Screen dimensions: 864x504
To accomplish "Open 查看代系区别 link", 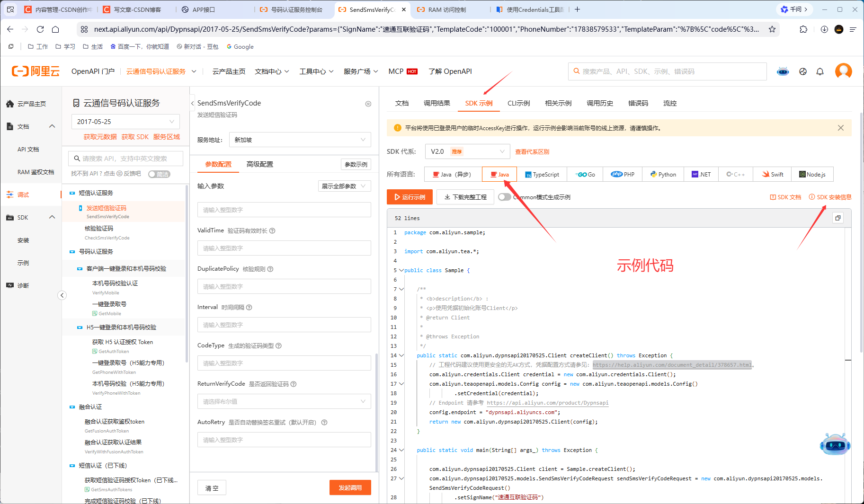I will (x=532, y=151).
